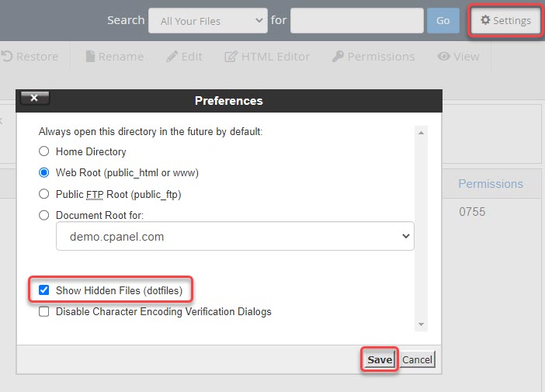Image resolution: width=545 pixels, height=392 pixels.
Task: Toggle Show Hidden Files (dotfiles) checkbox
Action: [44, 290]
